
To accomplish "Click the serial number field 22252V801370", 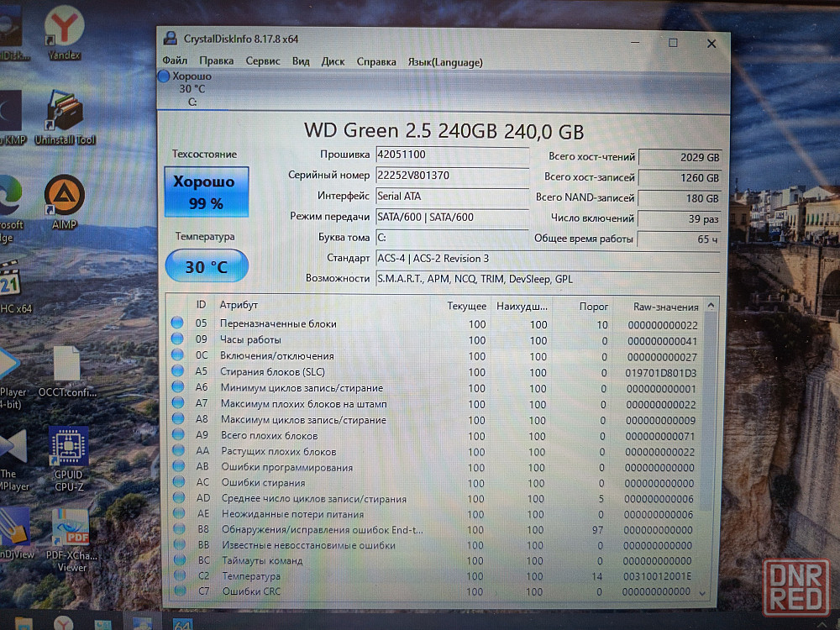I will [452, 176].
